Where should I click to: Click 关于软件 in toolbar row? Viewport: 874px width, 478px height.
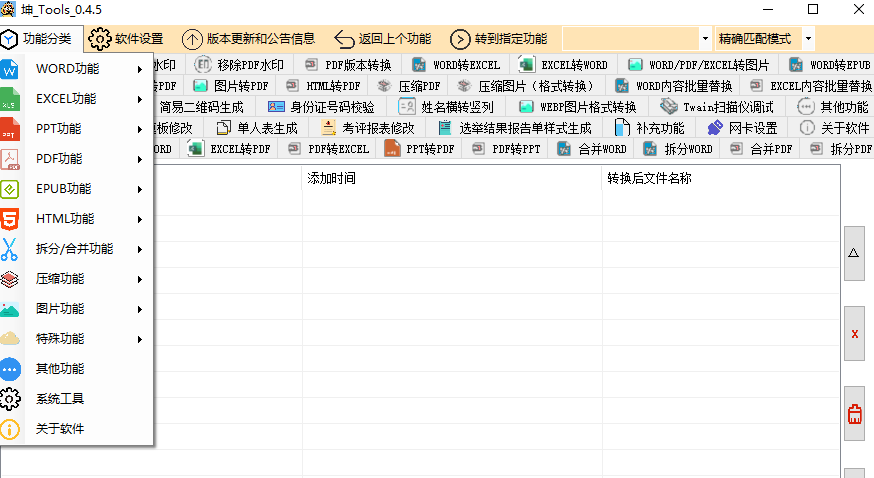834,128
